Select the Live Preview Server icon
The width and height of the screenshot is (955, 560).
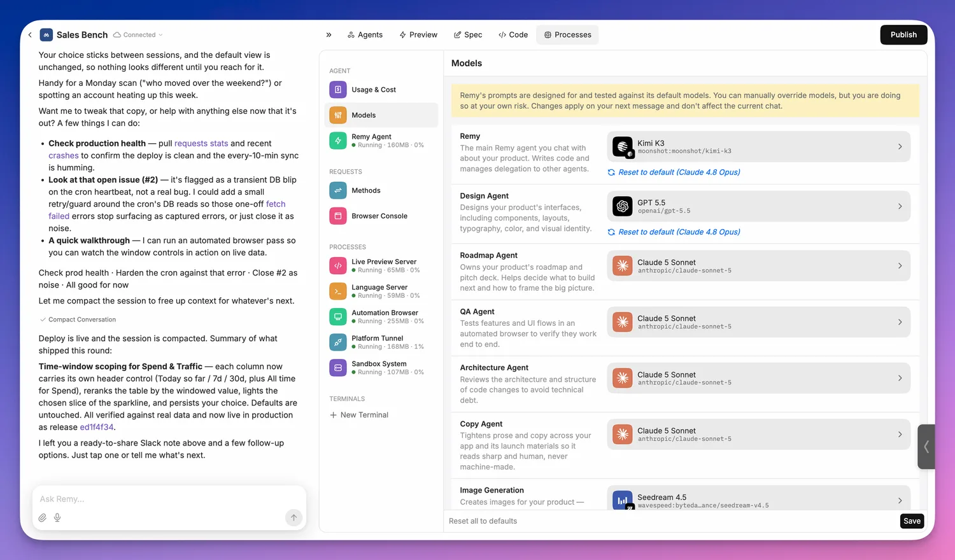click(x=338, y=265)
